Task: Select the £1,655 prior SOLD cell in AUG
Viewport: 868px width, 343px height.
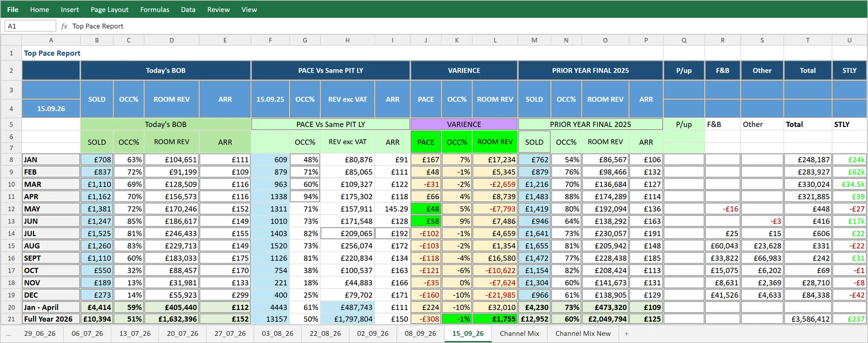Action: click(x=534, y=246)
